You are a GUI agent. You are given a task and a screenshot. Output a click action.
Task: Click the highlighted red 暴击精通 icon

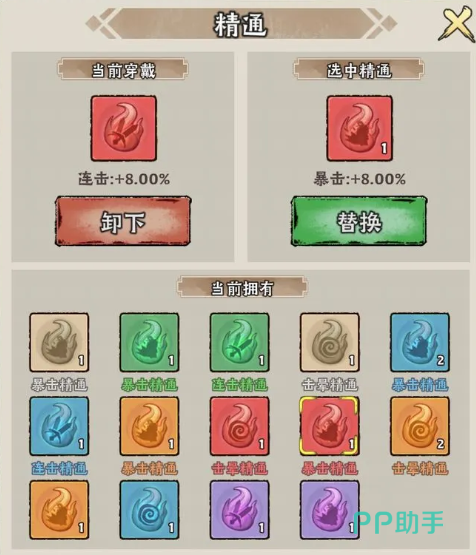[329, 426]
